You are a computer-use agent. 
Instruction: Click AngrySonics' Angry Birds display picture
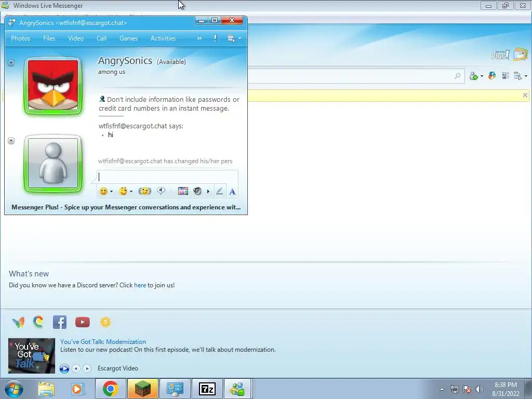pos(53,86)
